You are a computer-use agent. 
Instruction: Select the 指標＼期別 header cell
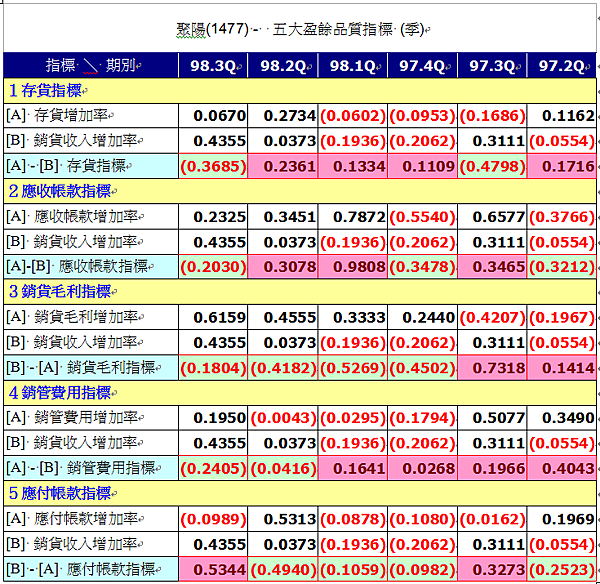click(x=91, y=65)
